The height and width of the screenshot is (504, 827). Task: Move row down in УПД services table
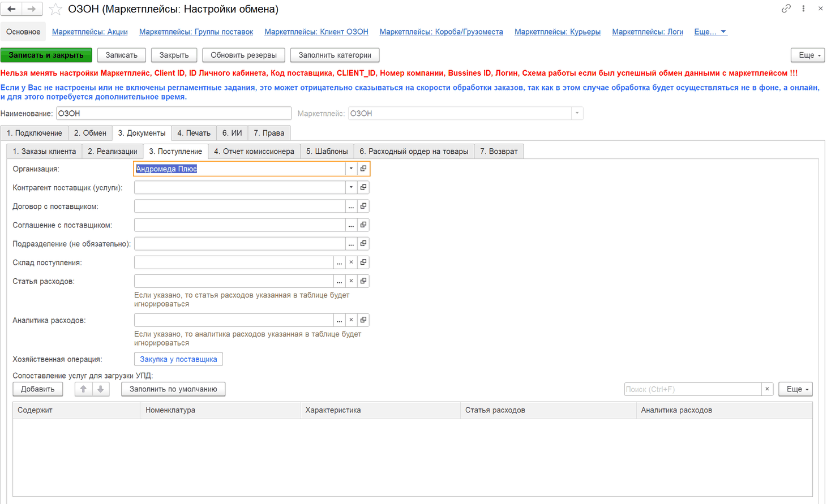[x=101, y=389]
